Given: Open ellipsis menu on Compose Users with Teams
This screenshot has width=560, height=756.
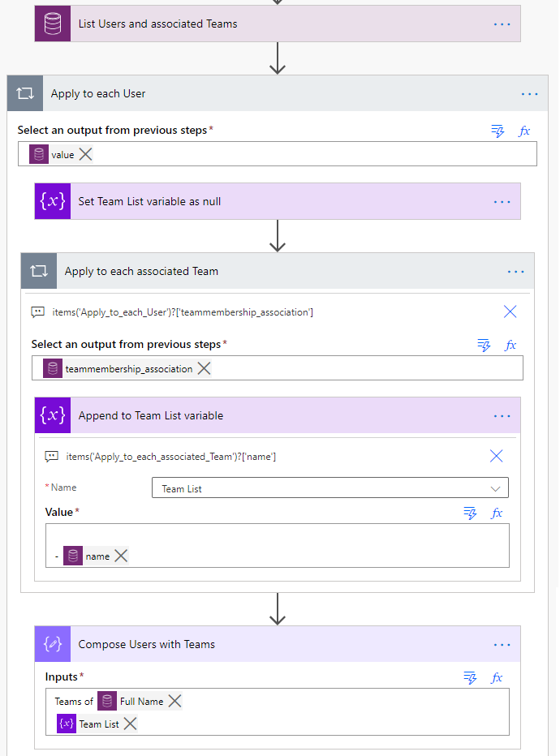Looking at the screenshot, I should pyautogui.click(x=502, y=645).
